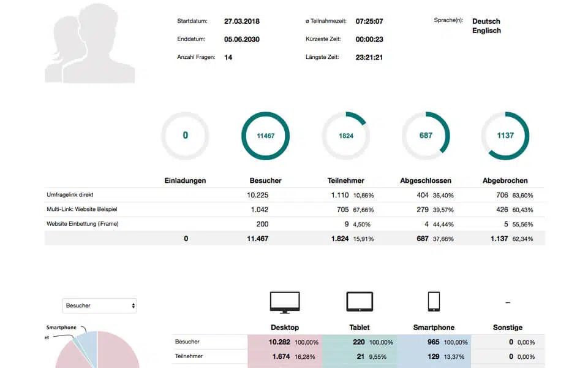Click the tablet participants percentage 9,55%
588x368 pixels.
click(x=378, y=357)
